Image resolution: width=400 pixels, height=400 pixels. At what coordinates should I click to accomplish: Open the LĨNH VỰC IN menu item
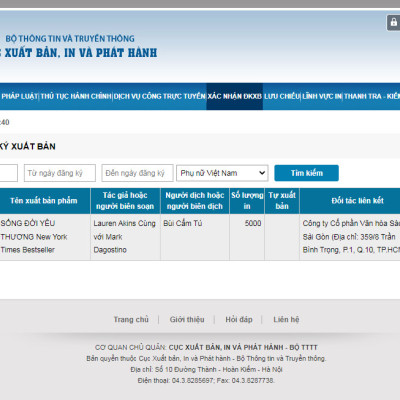(x=322, y=96)
